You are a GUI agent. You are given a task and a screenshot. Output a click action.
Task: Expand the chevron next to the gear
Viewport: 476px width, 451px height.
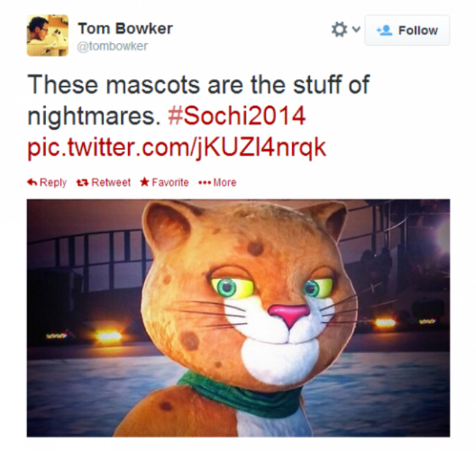(x=356, y=29)
